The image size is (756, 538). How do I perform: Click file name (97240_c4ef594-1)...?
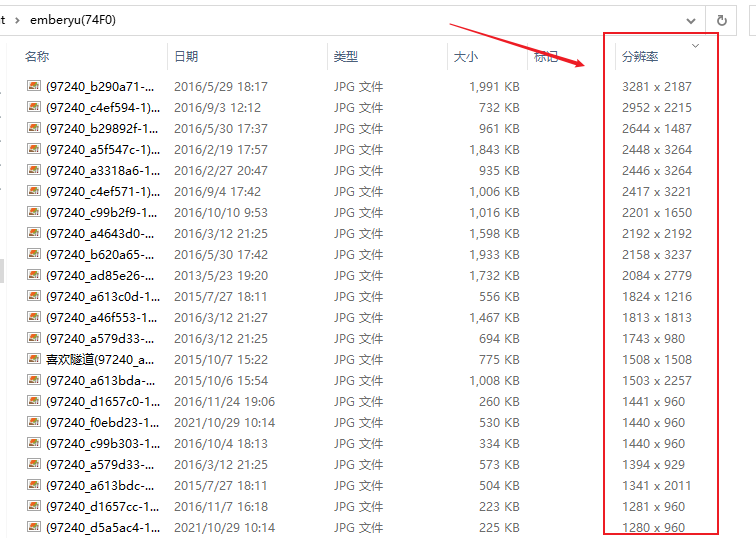103,108
